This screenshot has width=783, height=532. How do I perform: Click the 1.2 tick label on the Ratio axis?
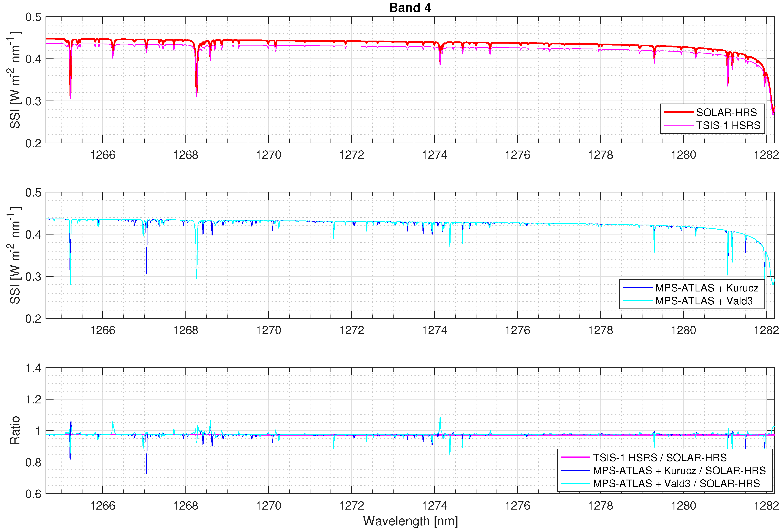pos(34,399)
